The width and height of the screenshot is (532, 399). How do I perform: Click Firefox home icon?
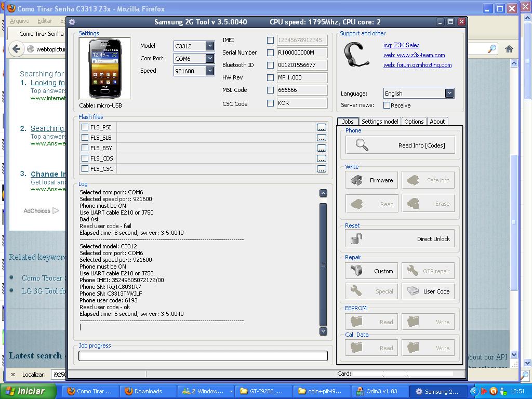(x=509, y=49)
